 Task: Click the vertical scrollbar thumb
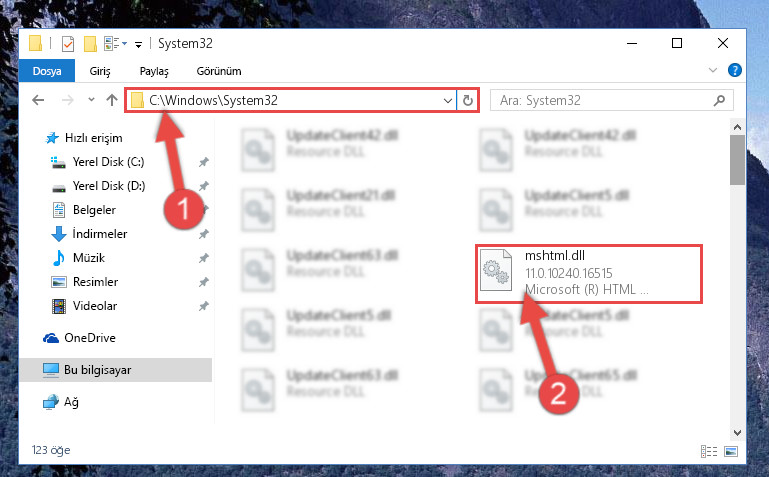pyautogui.click(x=737, y=160)
